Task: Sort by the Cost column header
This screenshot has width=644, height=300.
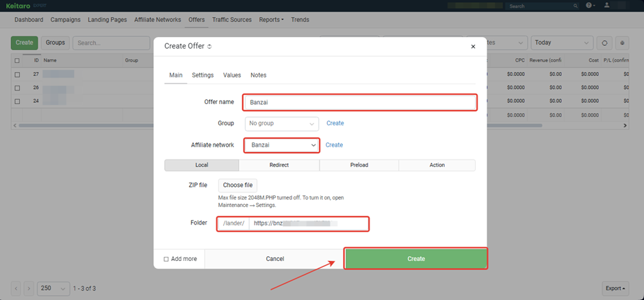Action: coord(593,60)
